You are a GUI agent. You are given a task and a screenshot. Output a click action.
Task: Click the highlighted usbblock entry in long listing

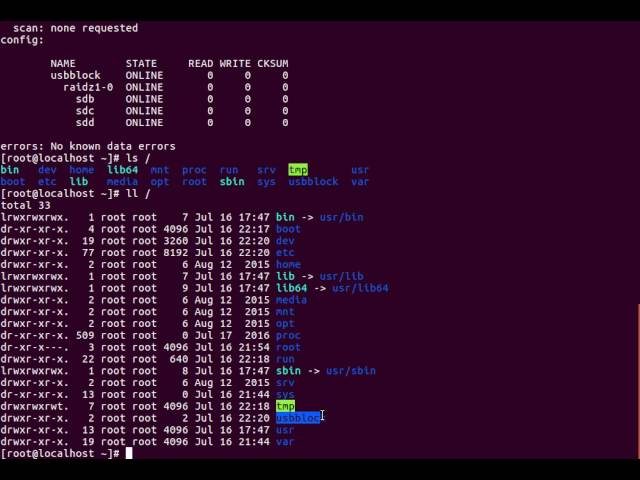pyautogui.click(x=298, y=418)
